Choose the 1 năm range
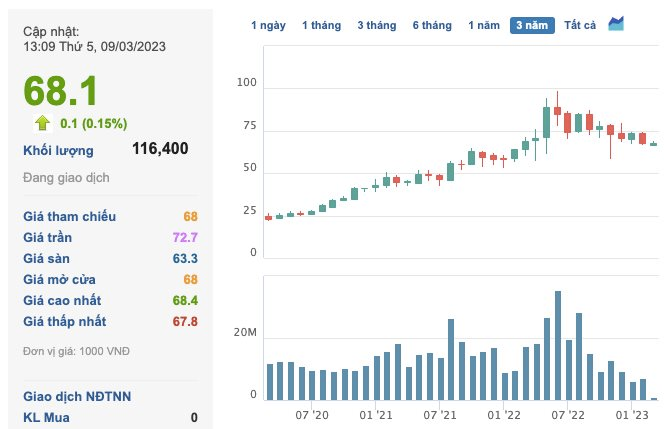 (484, 25)
